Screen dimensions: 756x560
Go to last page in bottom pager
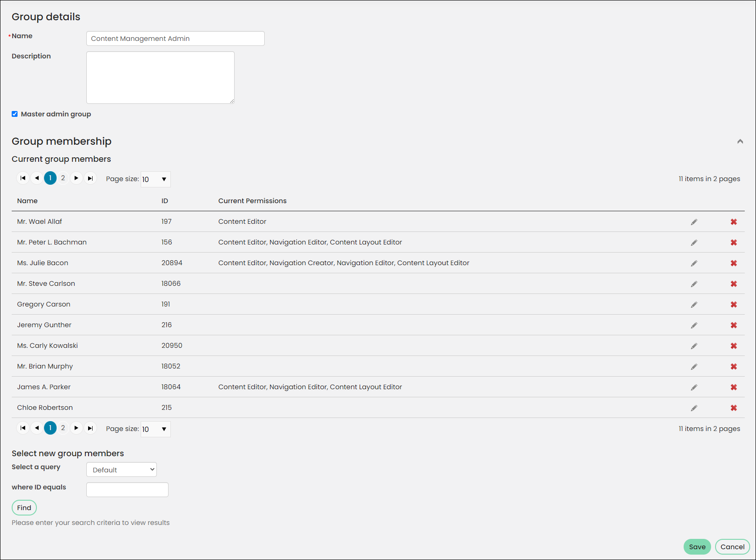90,428
